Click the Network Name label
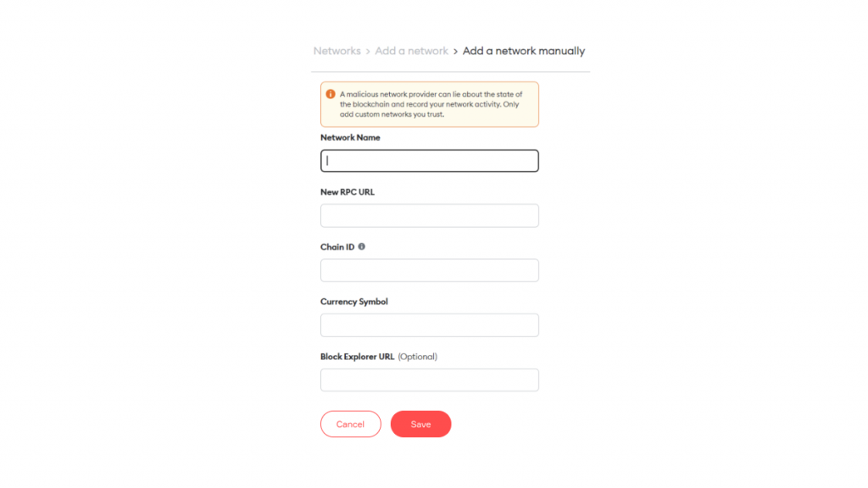 (x=350, y=137)
